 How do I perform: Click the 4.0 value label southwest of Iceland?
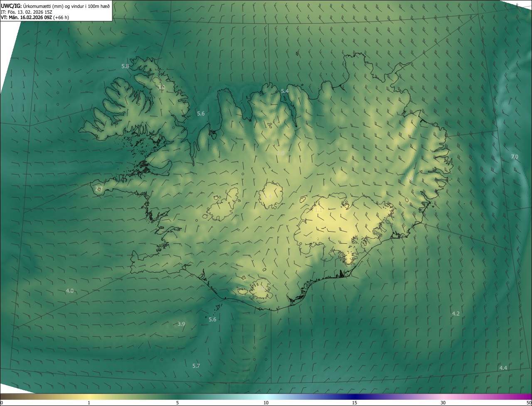point(69,291)
